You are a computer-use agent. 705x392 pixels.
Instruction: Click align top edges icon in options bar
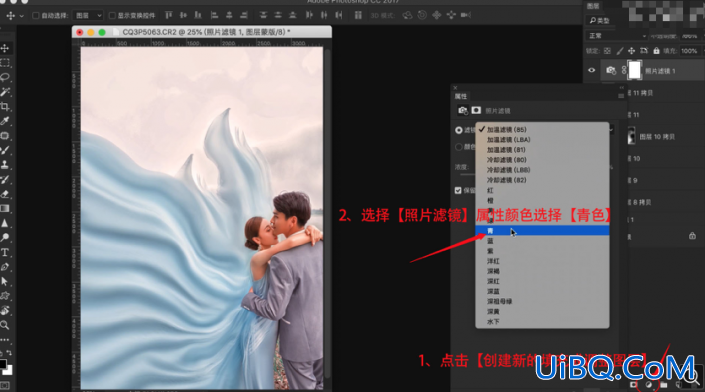[169, 15]
